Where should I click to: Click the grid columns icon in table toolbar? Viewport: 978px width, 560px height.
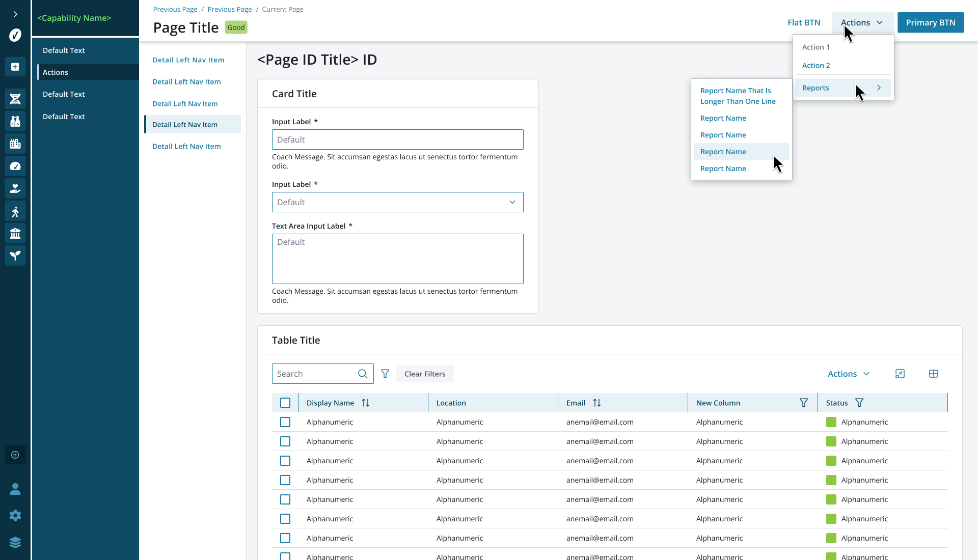pos(934,374)
